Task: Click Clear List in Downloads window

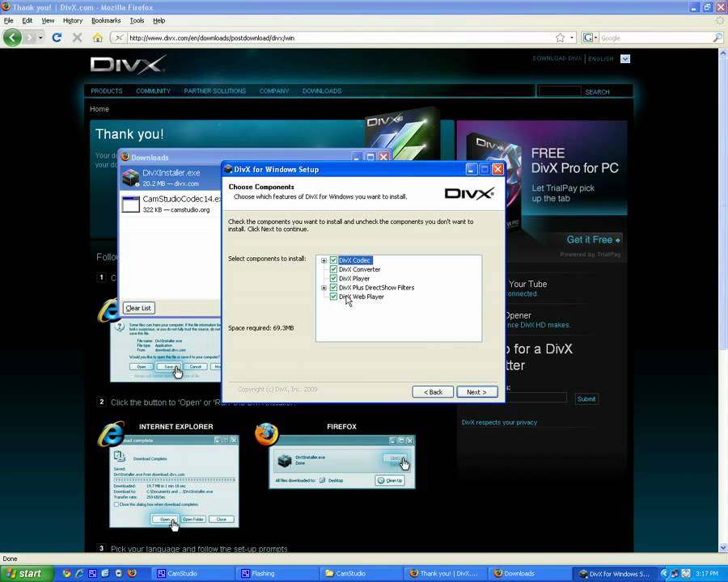Action: point(138,308)
